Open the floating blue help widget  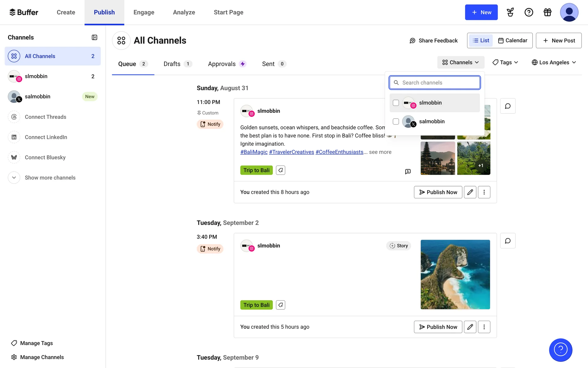560,350
